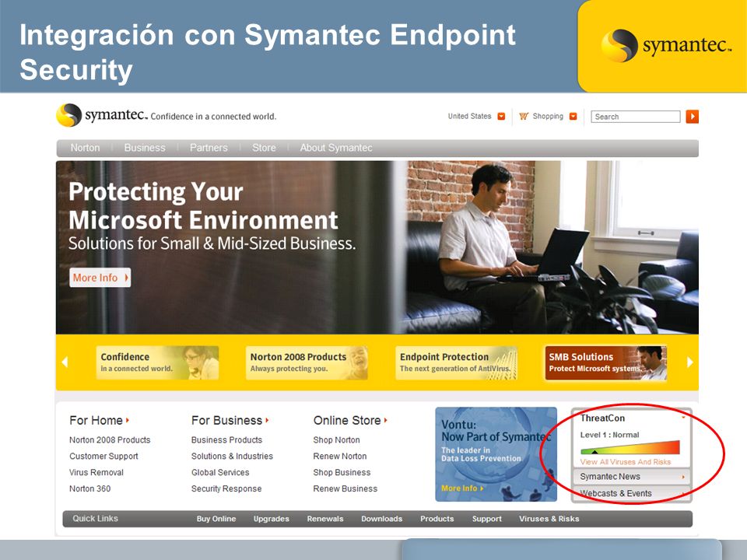Click Viruses & Risks in Quick Links bar
The width and height of the screenshot is (747, 560).
[549, 519]
